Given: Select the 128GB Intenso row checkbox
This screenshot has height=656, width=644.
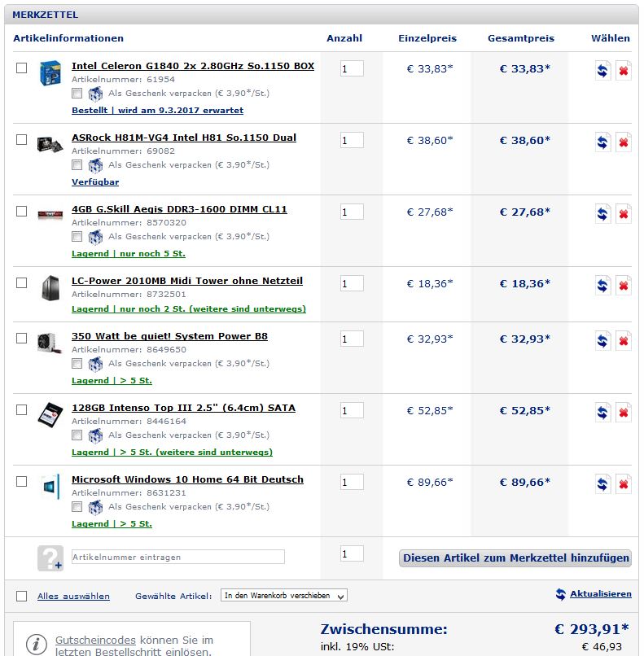Looking at the screenshot, I should coord(21,409).
